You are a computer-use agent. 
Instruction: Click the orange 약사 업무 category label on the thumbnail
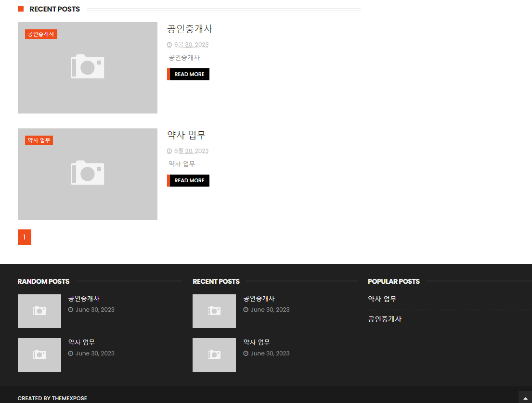[x=39, y=140]
